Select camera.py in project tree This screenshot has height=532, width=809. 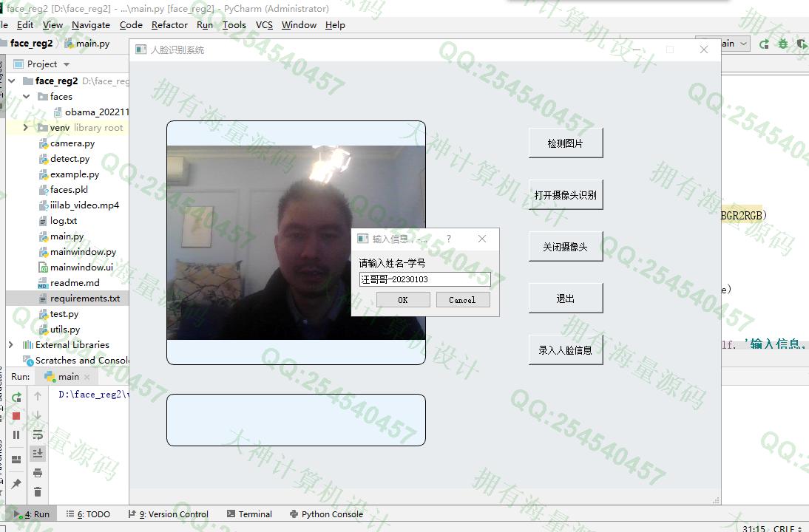(x=67, y=143)
